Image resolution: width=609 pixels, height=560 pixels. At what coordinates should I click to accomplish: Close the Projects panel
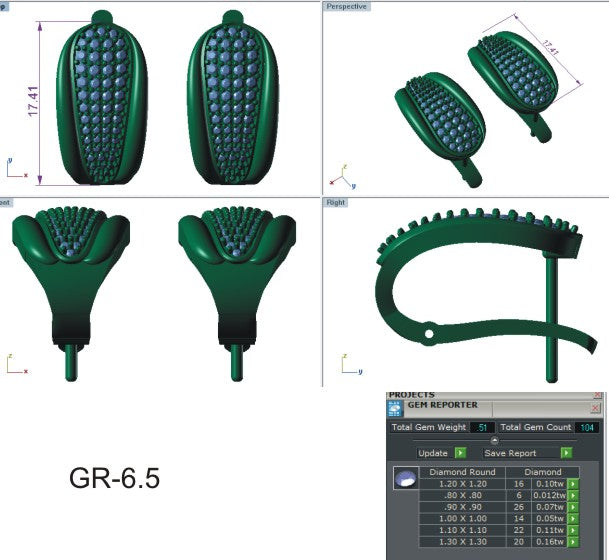(597, 395)
